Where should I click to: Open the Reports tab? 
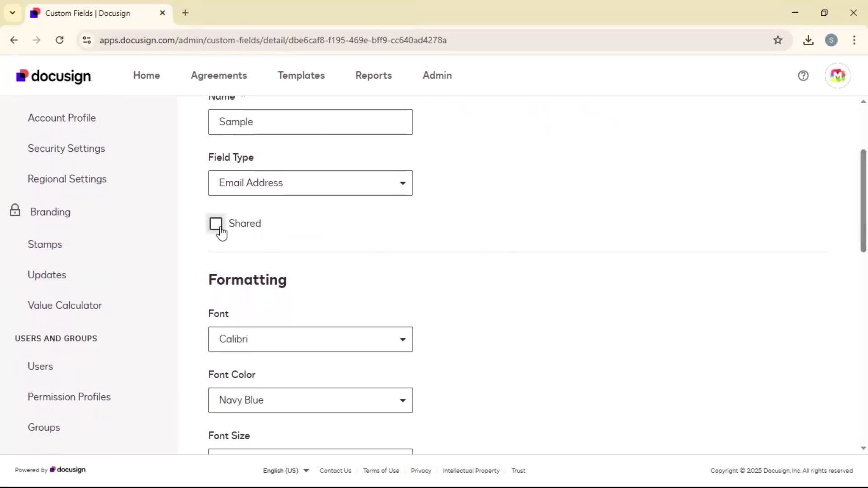(373, 75)
